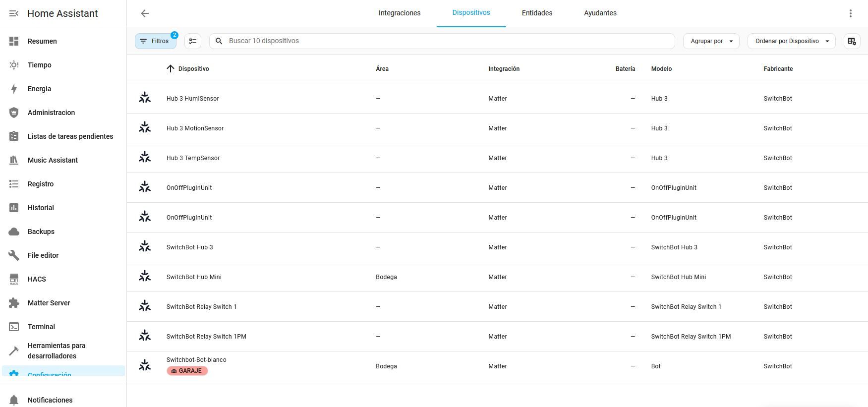Image resolution: width=868 pixels, height=407 pixels.
Task: Click Matter icon of Hub 3 HumiSensor
Action: point(145,98)
